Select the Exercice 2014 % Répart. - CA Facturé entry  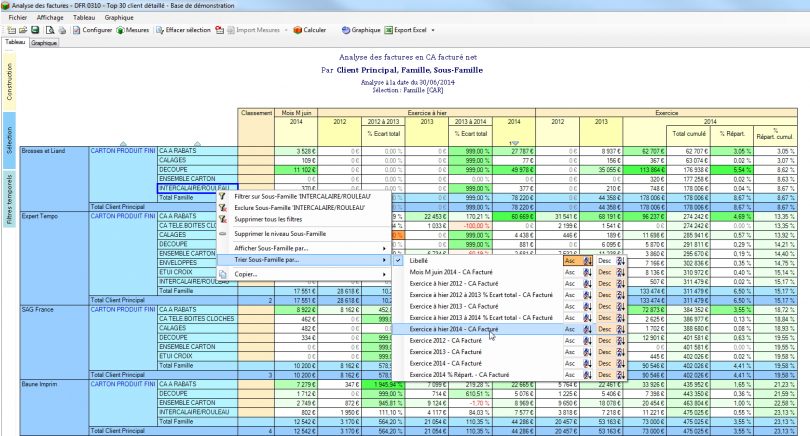(459, 375)
